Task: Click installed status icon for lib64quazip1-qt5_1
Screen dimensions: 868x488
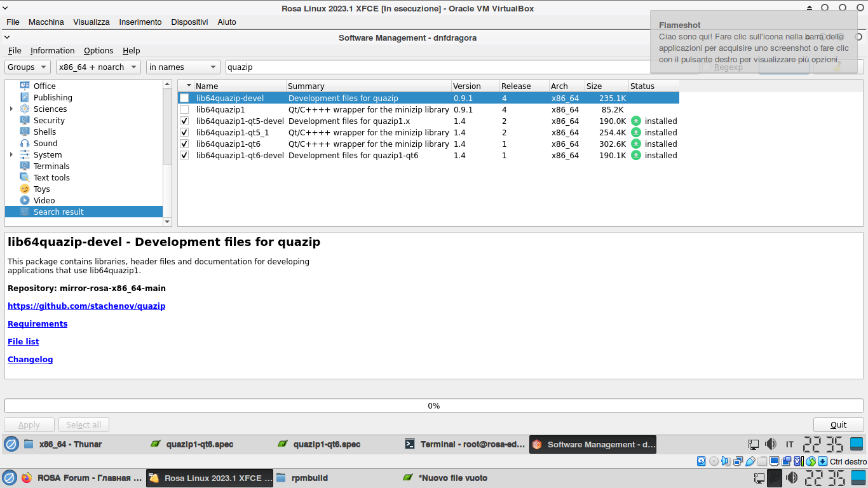Action: coord(636,132)
